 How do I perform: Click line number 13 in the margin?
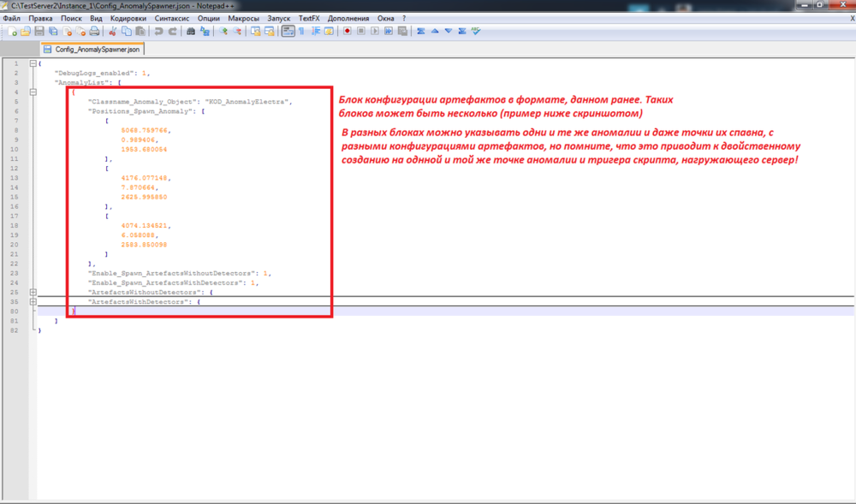pyautogui.click(x=15, y=178)
